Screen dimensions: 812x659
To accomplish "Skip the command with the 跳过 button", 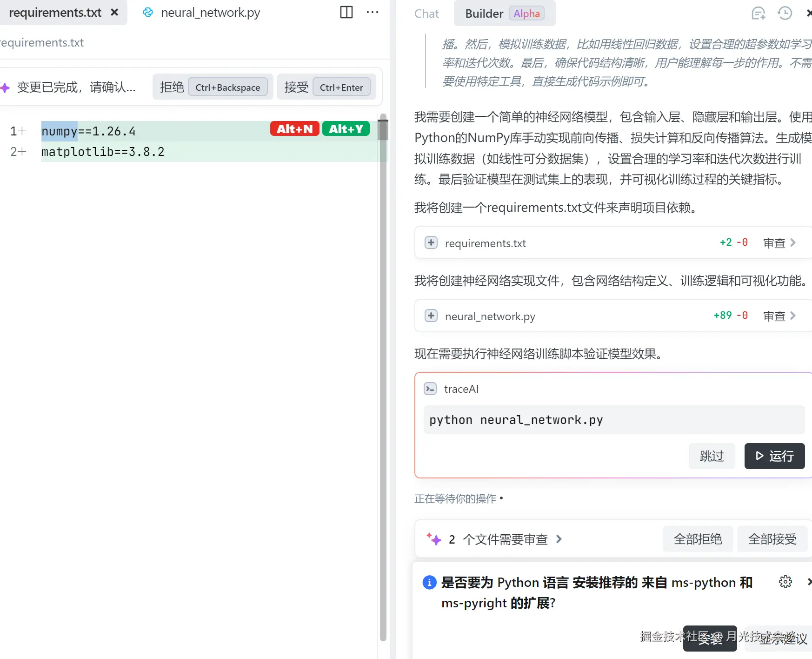I will [x=712, y=456].
